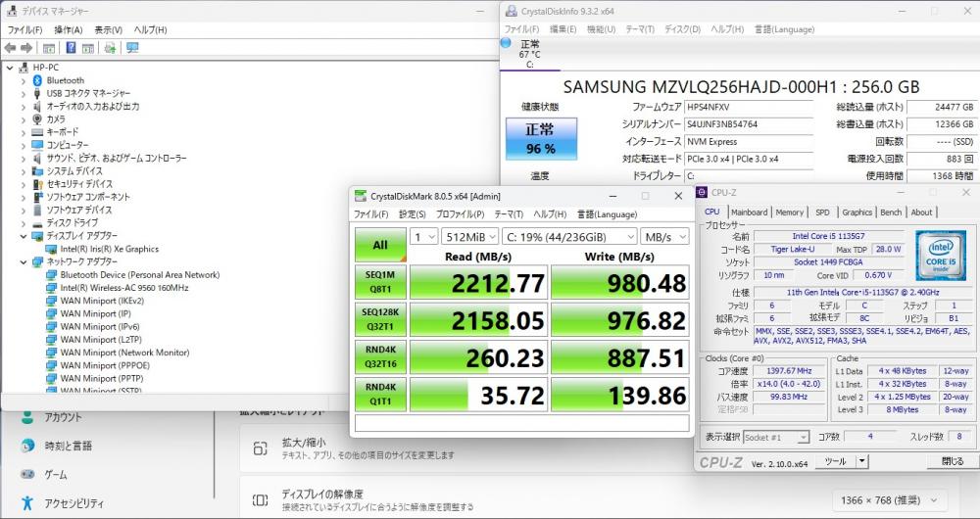Open 設定(S) menu in CrystalDiskMark

412,214
